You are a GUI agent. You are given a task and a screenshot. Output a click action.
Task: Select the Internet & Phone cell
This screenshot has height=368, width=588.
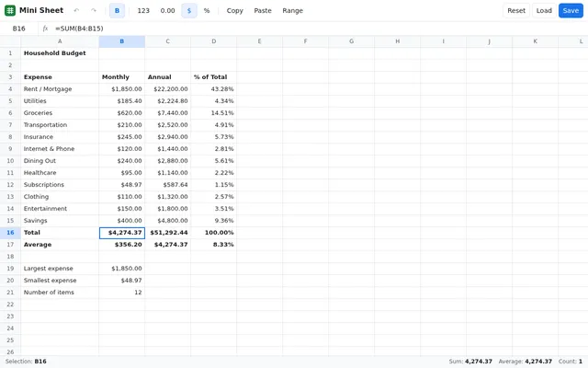point(60,149)
